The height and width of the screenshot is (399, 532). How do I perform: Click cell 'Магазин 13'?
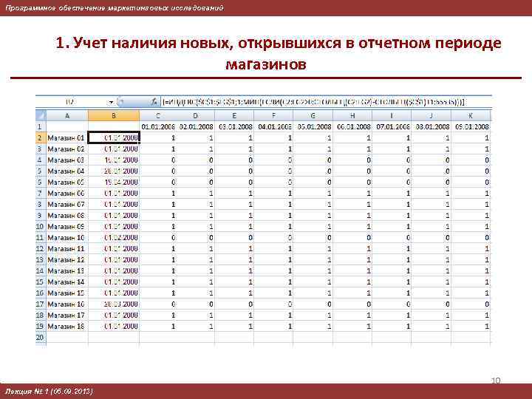(66, 270)
